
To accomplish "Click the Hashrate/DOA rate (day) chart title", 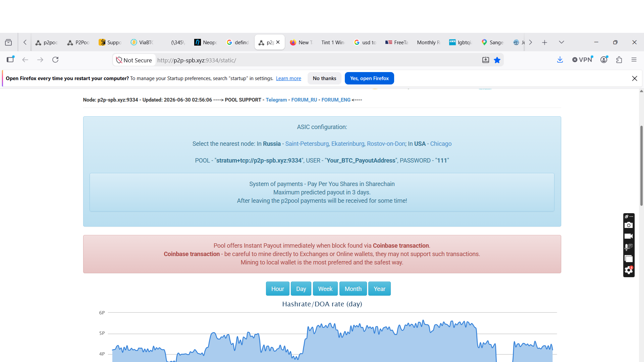I will click(x=322, y=304).
